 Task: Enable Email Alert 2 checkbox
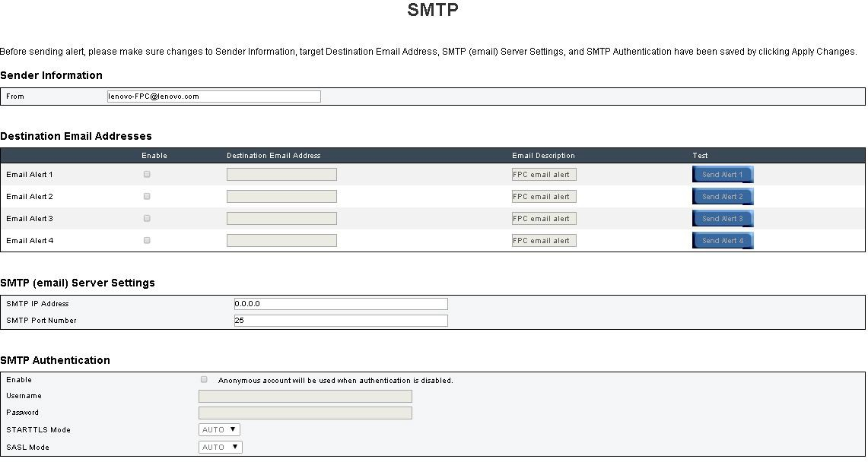(147, 196)
